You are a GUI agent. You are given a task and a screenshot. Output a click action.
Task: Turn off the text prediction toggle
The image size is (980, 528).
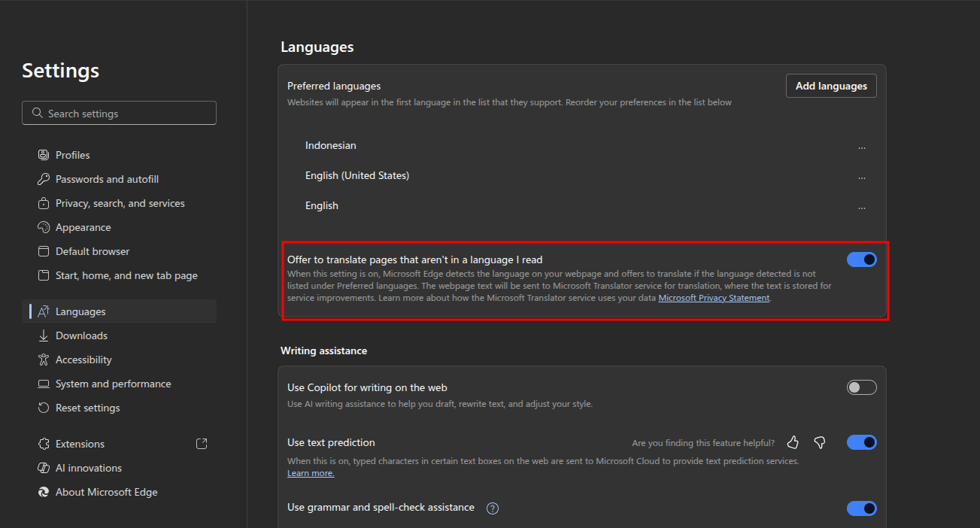click(x=861, y=442)
